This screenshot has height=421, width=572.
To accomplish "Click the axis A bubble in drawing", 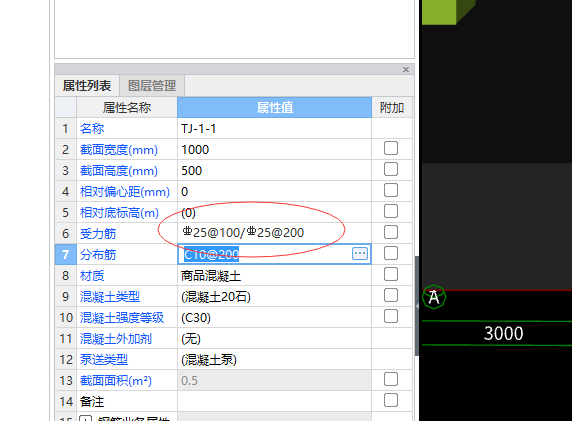I will (x=434, y=297).
